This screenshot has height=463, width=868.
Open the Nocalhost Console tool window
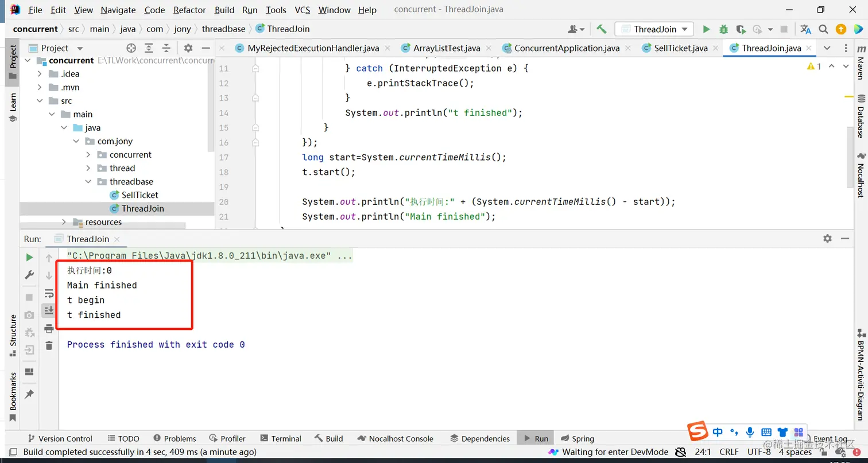click(395, 438)
